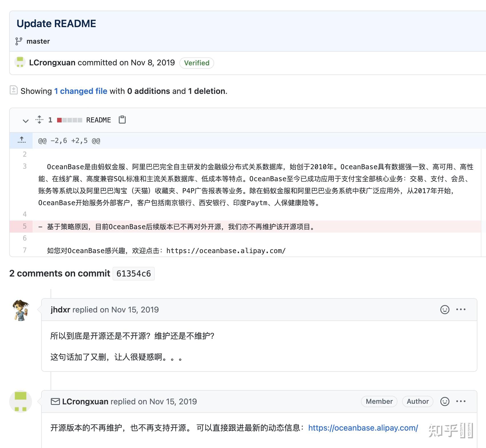Open the '1 changed file' link
486x448 pixels.
81,91
